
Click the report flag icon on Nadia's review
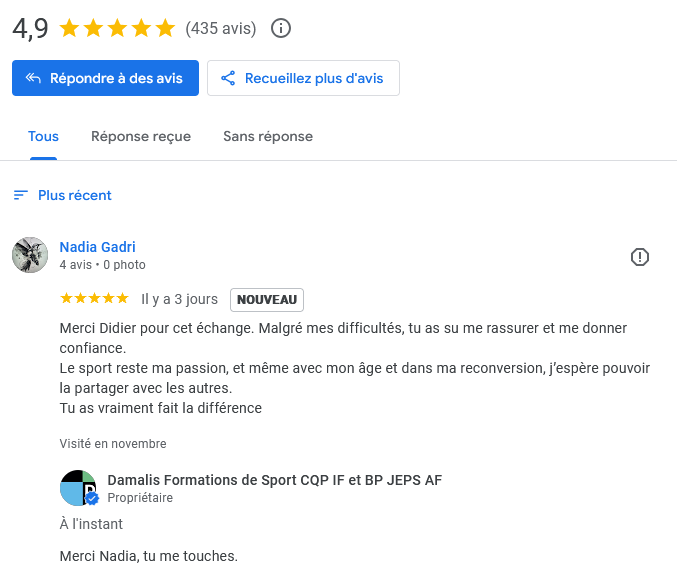pos(640,257)
